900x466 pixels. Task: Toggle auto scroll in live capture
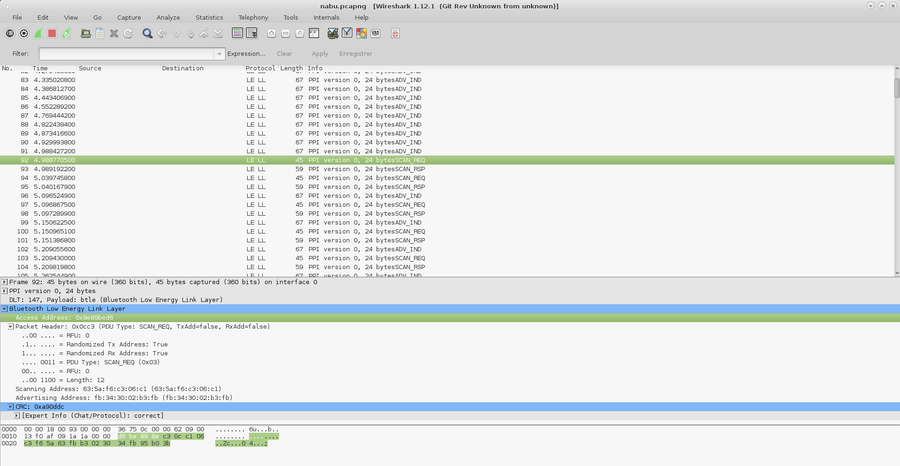[x=252, y=33]
